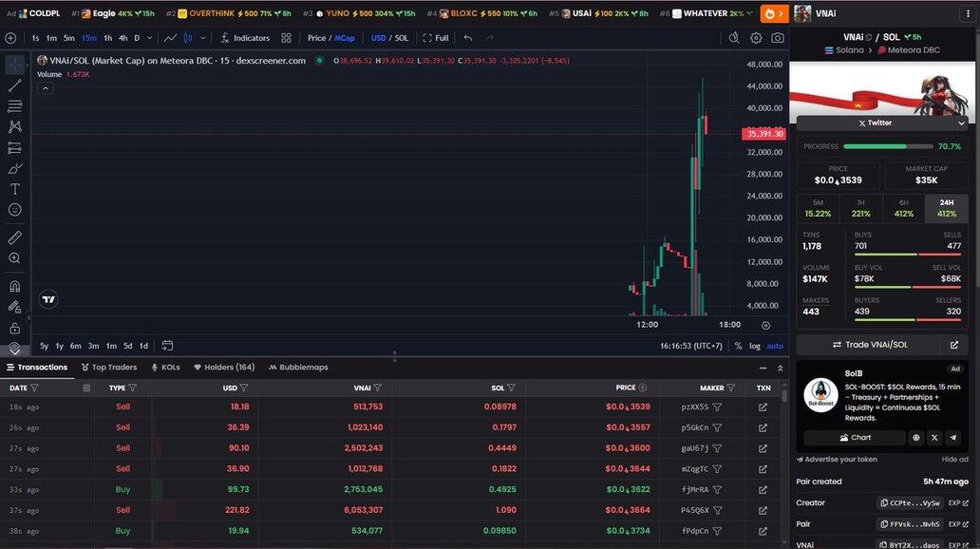This screenshot has width=980, height=549.
Task: Switch to the KOLs tab
Action: click(165, 367)
